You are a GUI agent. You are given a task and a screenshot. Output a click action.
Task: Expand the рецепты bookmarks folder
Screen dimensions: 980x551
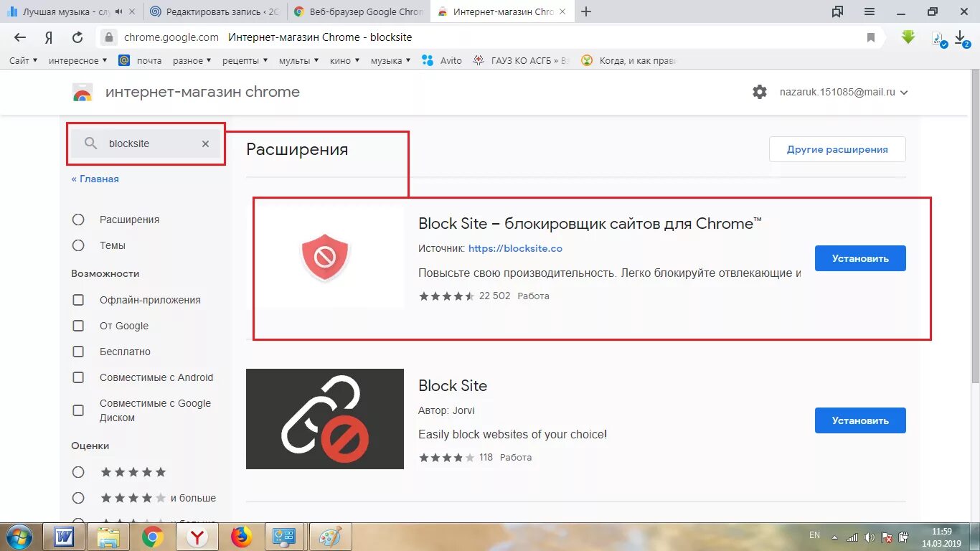[245, 60]
